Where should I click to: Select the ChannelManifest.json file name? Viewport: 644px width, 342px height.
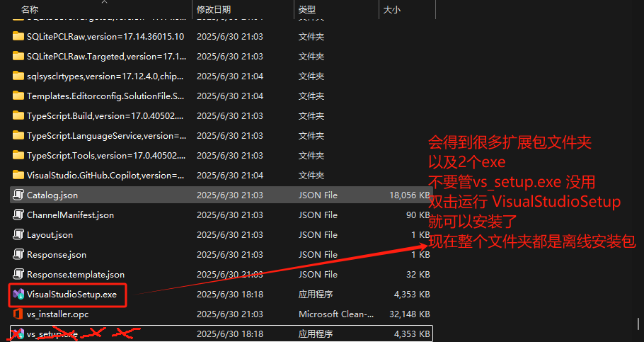(x=70, y=215)
